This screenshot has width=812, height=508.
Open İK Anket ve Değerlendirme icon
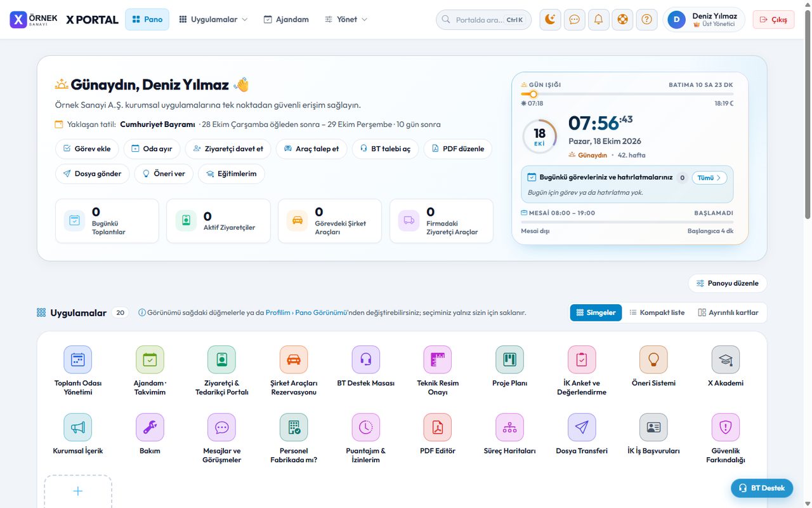click(582, 359)
